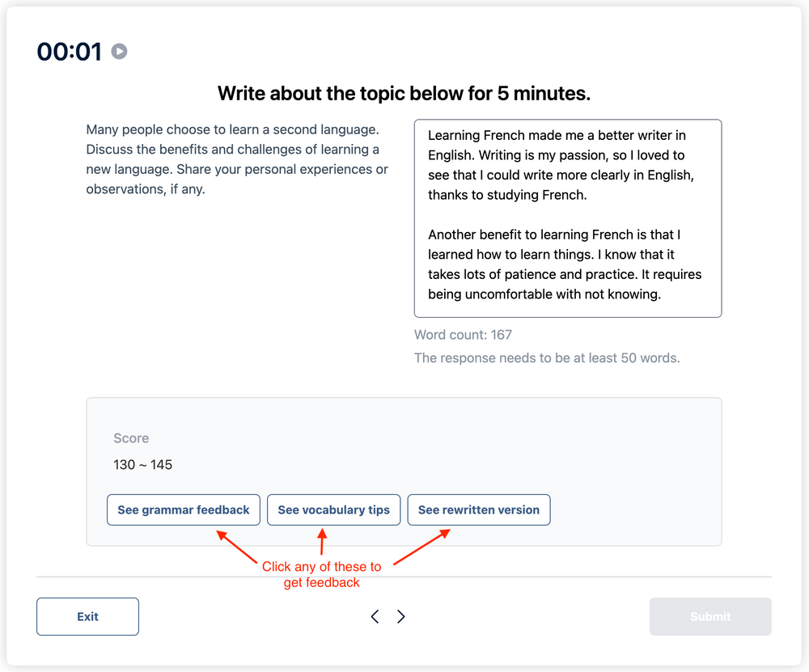The height and width of the screenshot is (672, 809).
Task: Click the Score label in the feedback panel
Action: tap(130, 437)
